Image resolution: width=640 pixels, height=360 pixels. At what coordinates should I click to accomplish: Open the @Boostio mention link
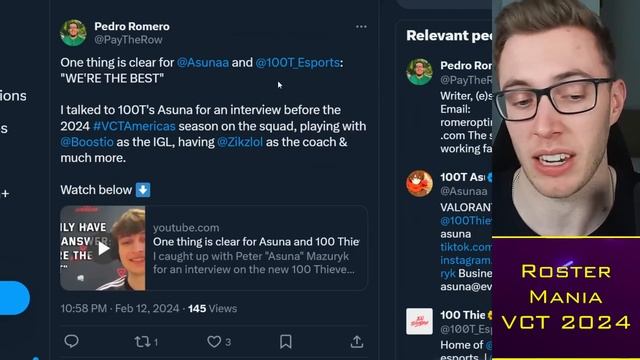(87, 142)
